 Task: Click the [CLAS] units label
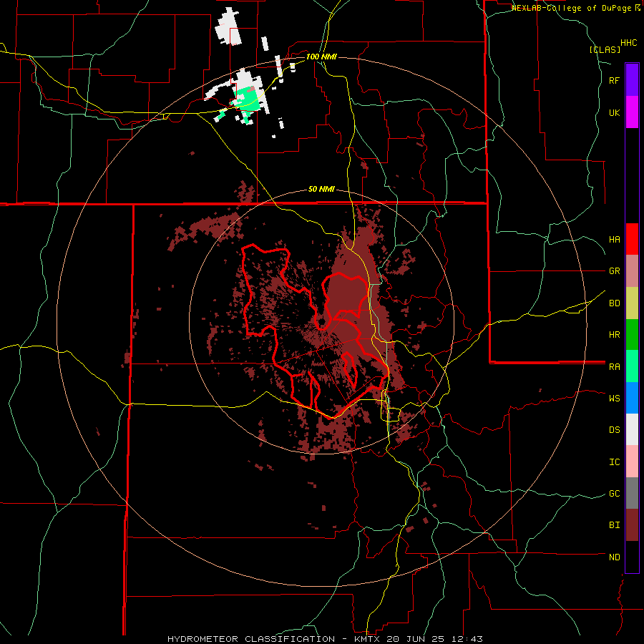tap(605, 49)
